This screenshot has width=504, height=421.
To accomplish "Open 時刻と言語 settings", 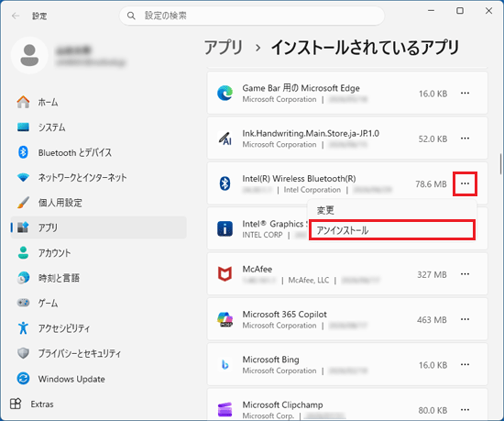I will tap(98, 278).
